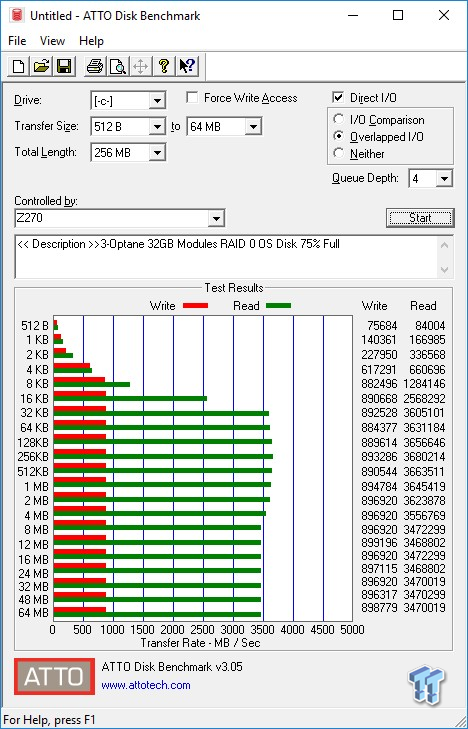The height and width of the screenshot is (729, 468).
Task: Click the 128KB row label
Action: [x=33, y=442]
